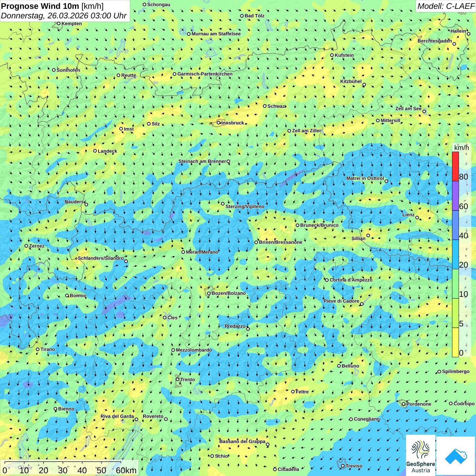
Task: Click the Treviso city marker
Action: [x=343, y=466]
